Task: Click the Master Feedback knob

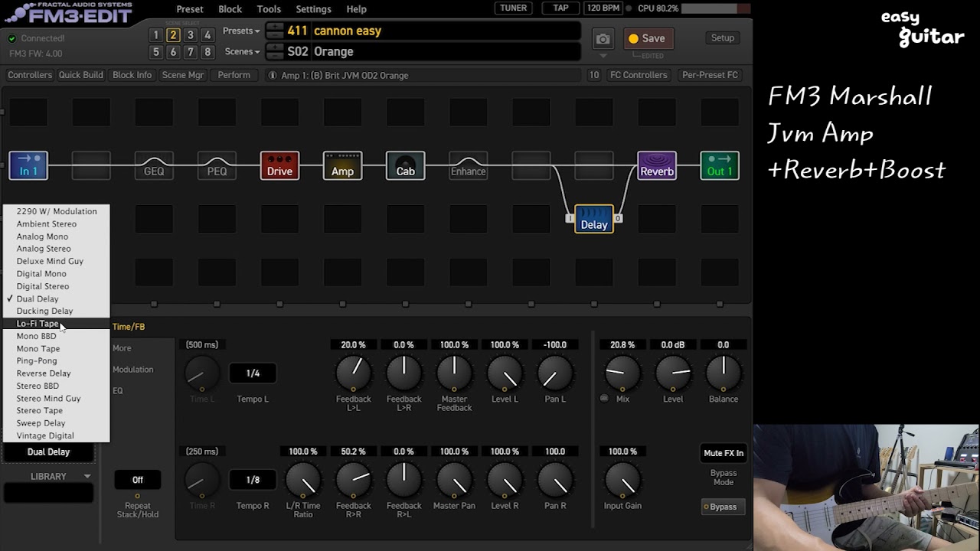Action: pyautogui.click(x=454, y=373)
